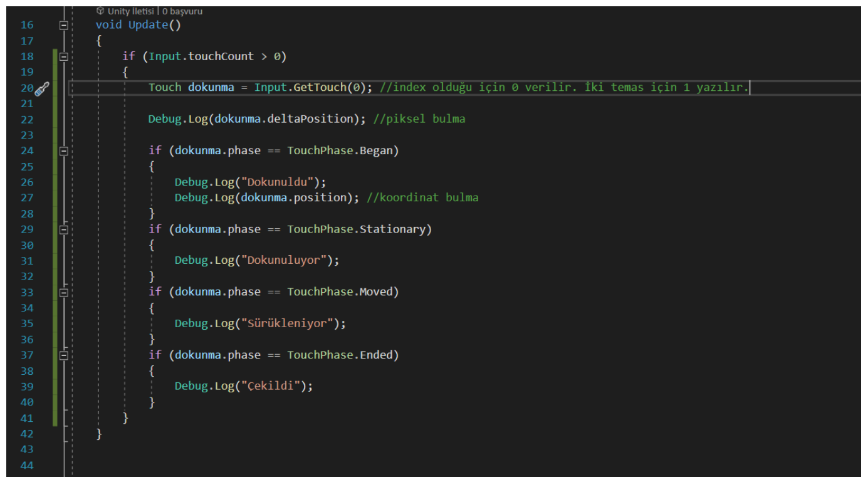Image resolution: width=868 pixels, height=477 pixels.
Task: Collapse the TouchPhase.Ended if block
Action: point(63,355)
